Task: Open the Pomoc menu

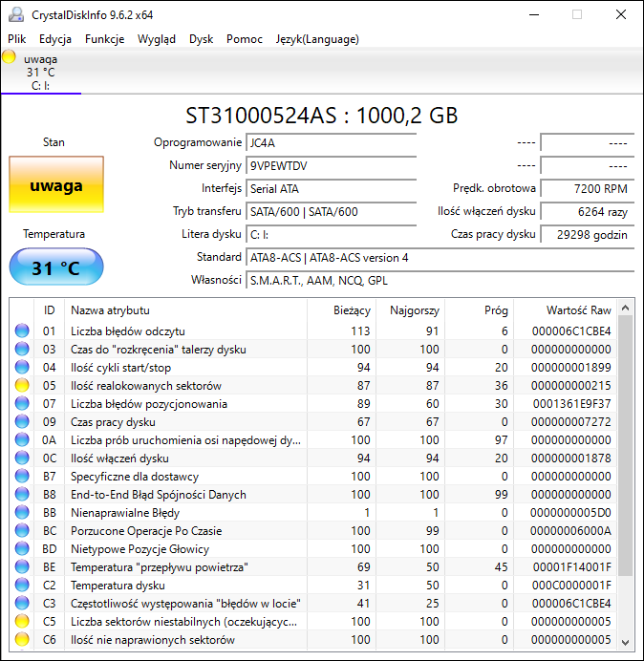Action: 245,39
